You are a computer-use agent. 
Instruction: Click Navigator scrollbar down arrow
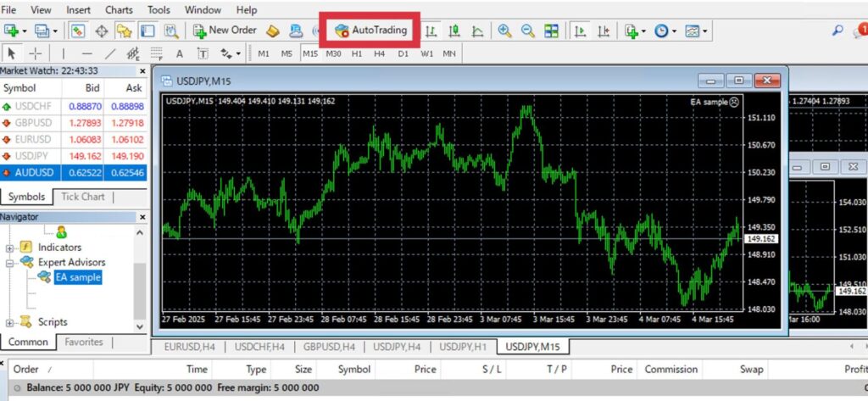point(140,327)
